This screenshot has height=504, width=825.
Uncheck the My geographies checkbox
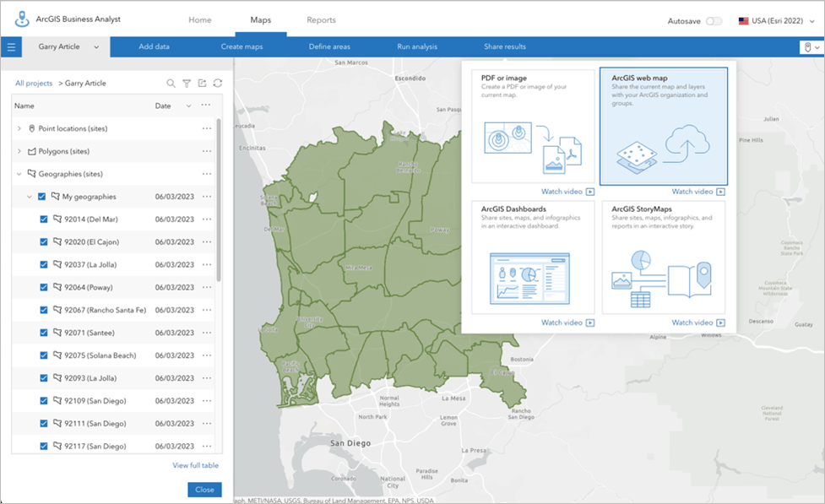pos(41,196)
